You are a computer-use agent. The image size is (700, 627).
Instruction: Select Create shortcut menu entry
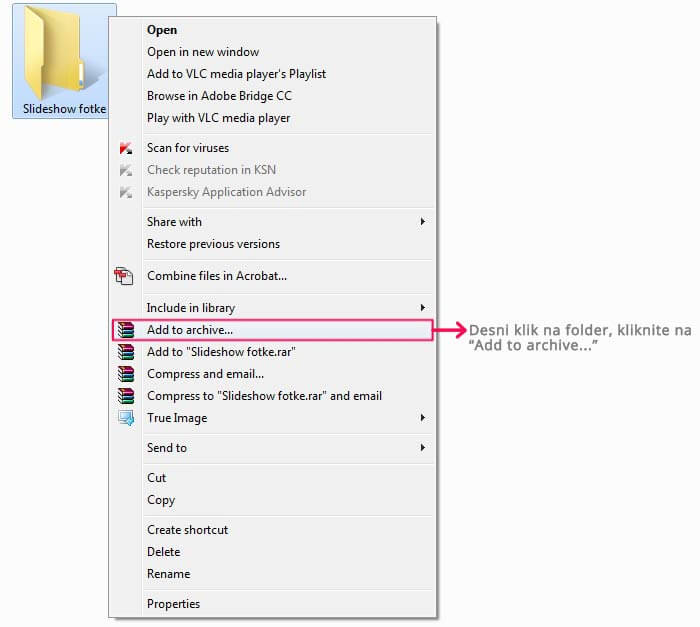coord(187,530)
